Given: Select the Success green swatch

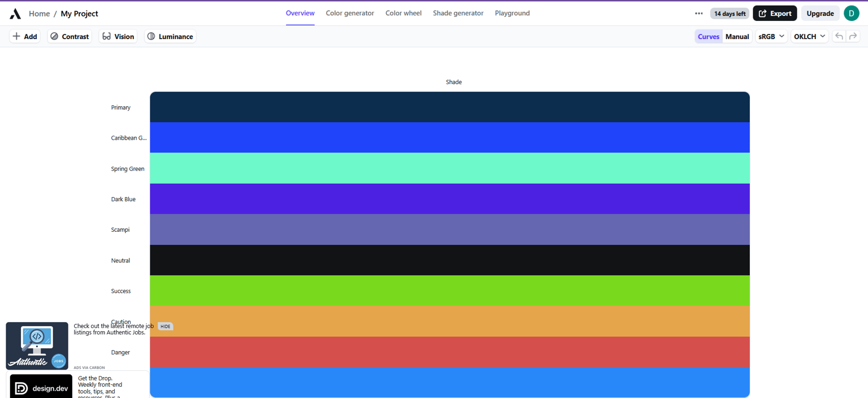Looking at the screenshot, I should pos(450,291).
